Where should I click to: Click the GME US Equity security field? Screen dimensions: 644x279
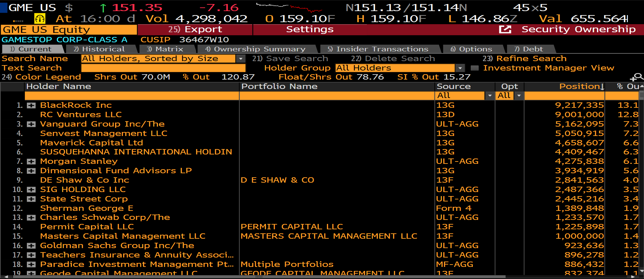tap(69, 30)
